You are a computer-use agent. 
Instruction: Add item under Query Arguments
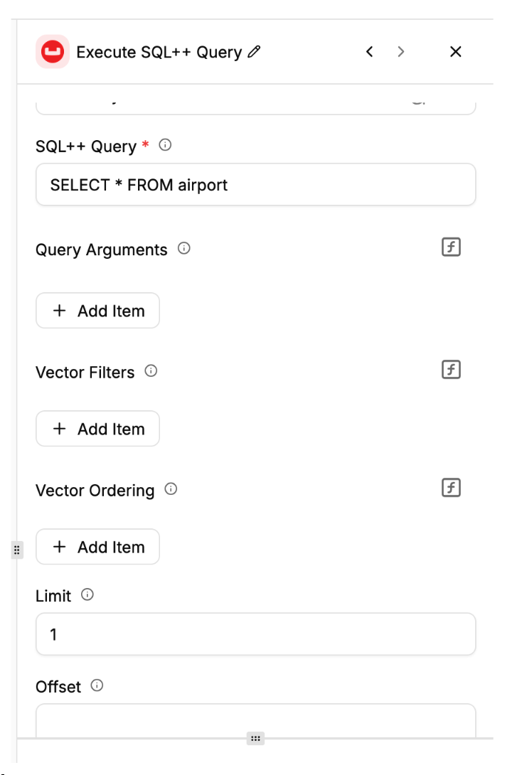click(98, 311)
